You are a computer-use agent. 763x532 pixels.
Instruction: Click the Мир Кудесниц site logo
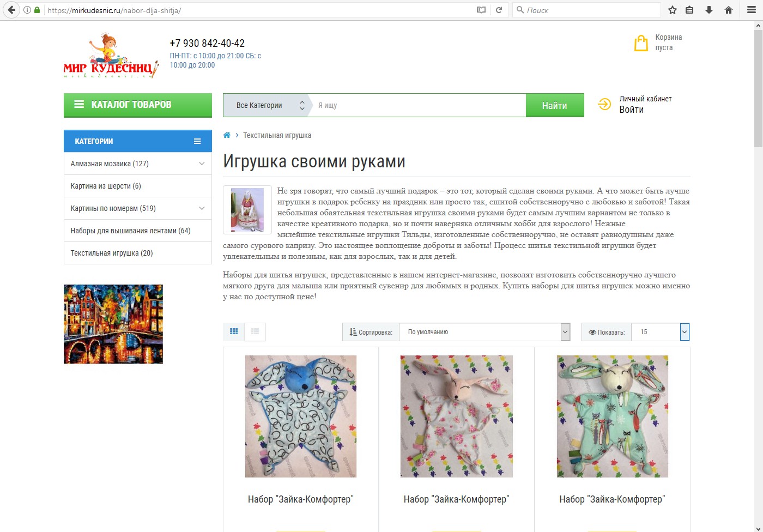click(x=112, y=56)
